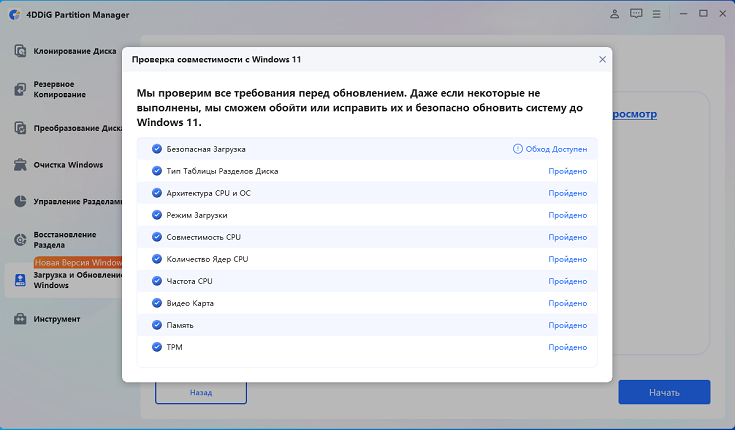Open Восстановление Раздела section
Viewport: 735px width, 430px height.
click(x=65, y=240)
